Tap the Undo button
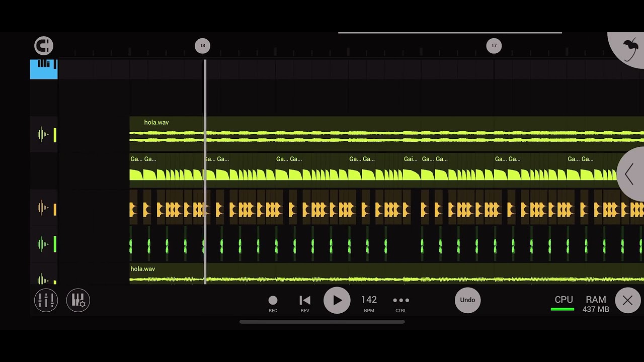This screenshot has height=362, width=644. pyautogui.click(x=467, y=300)
